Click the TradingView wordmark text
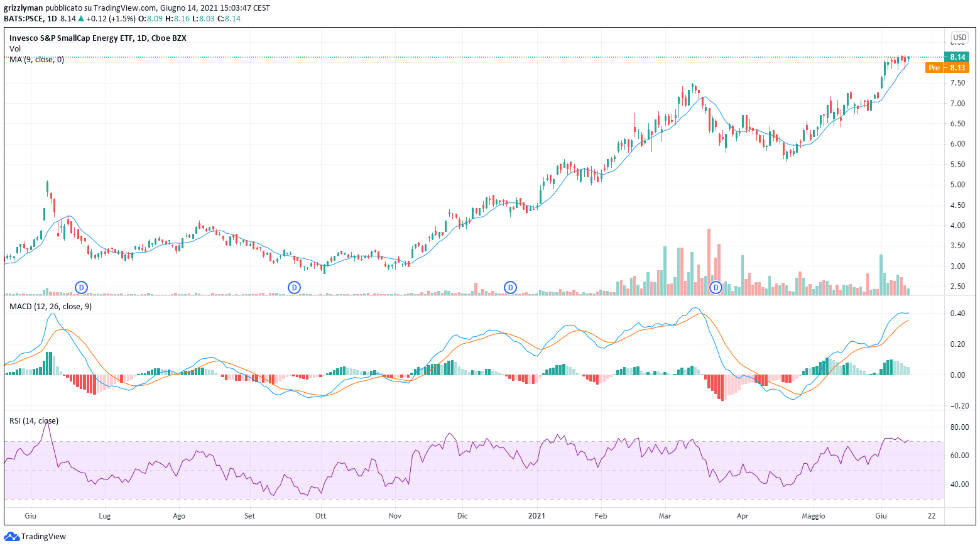The width and height of the screenshot is (980, 548). point(43,537)
